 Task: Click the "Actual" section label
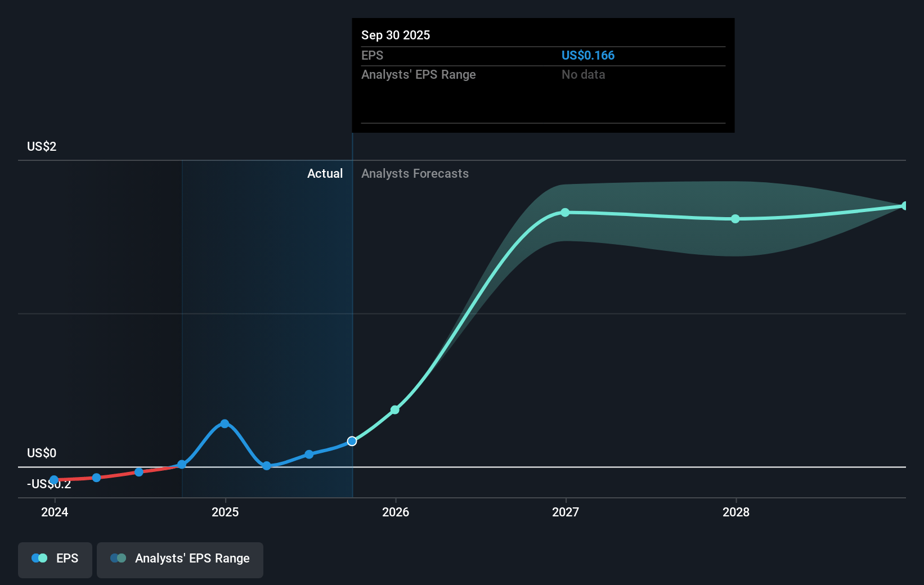(325, 174)
